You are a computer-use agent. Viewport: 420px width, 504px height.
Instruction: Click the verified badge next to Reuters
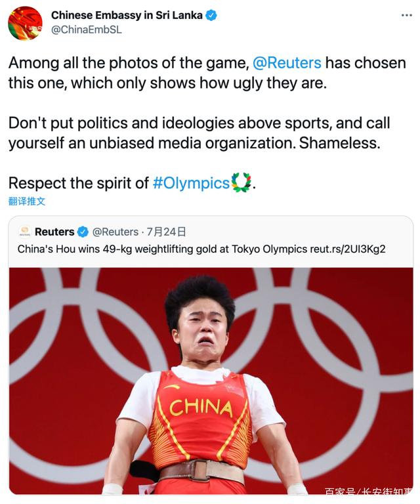(83, 232)
